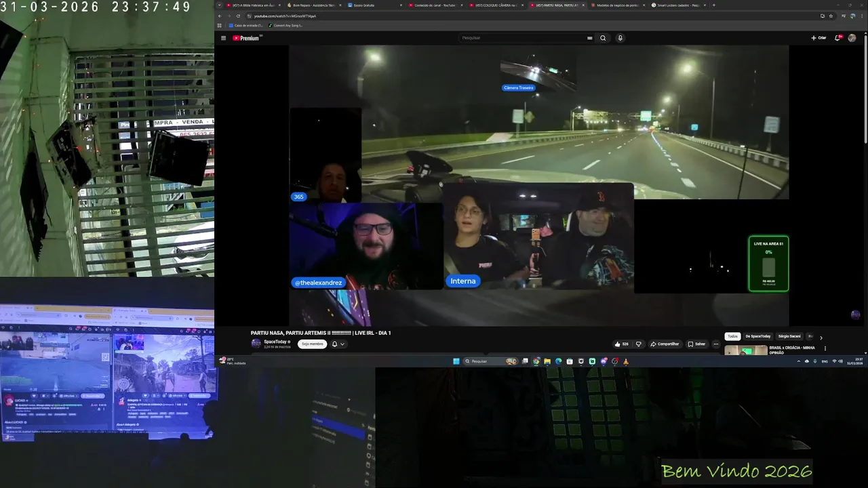868x488 pixels.
Task: Show next filter chips with arrow
Action: point(821,337)
